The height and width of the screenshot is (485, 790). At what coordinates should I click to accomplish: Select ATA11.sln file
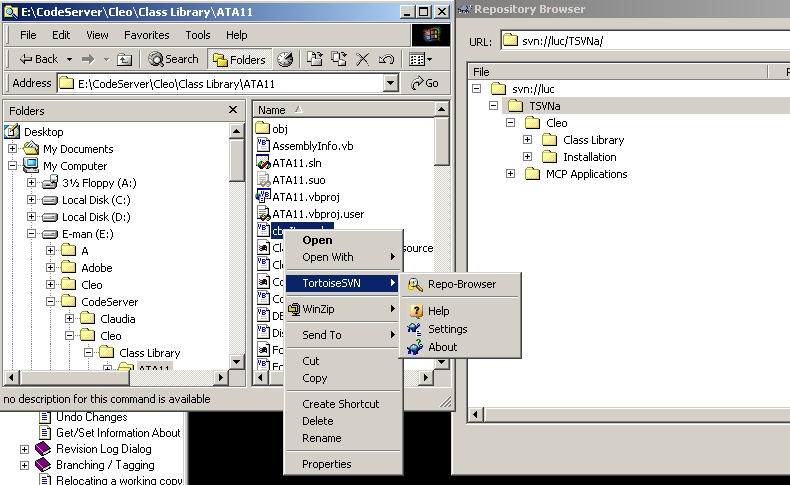pyautogui.click(x=289, y=163)
